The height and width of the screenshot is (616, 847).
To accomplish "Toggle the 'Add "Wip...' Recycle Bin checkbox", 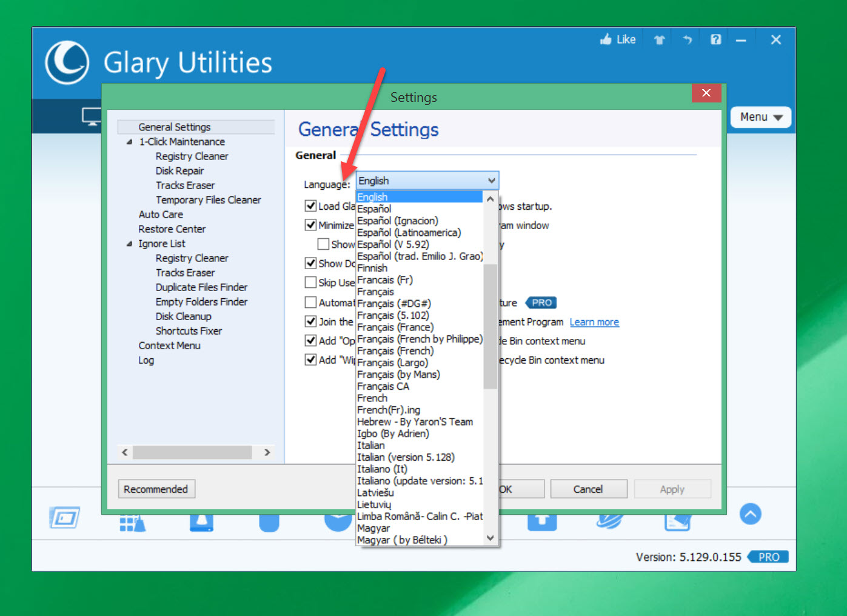I will click(x=311, y=360).
